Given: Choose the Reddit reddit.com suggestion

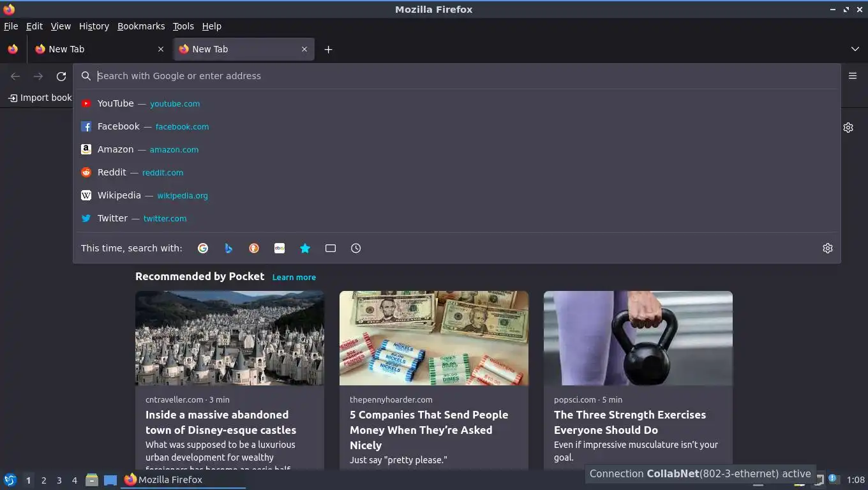Looking at the screenshot, I should [456, 172].
